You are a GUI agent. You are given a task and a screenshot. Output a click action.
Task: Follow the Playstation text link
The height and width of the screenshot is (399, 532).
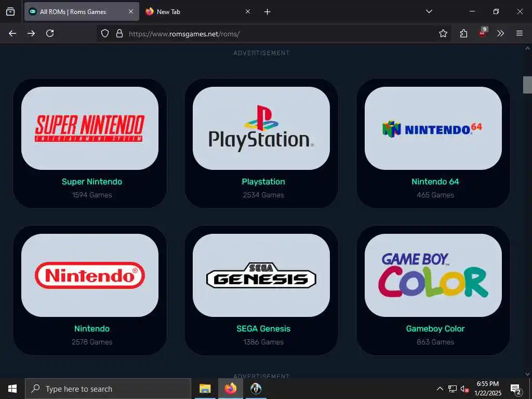(263, 181)
